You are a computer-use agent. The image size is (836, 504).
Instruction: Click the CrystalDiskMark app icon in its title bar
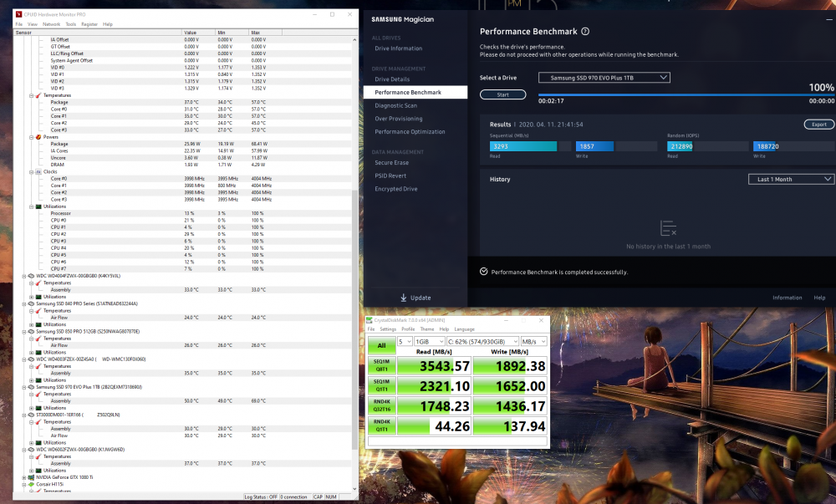(x=369, y=320)
